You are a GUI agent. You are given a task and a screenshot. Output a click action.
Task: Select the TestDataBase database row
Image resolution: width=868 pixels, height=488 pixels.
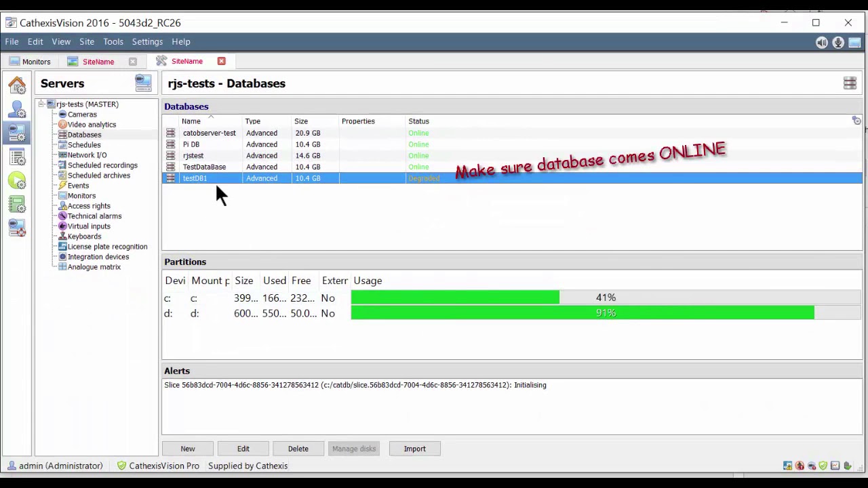tap(512, 167)
